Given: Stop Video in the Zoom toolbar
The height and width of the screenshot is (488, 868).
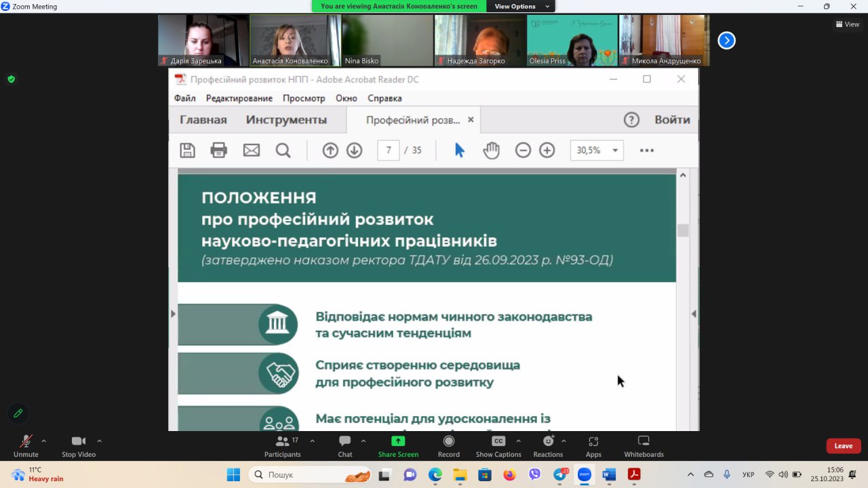Looking at the screenshot, I should click(x=79, y=446).
